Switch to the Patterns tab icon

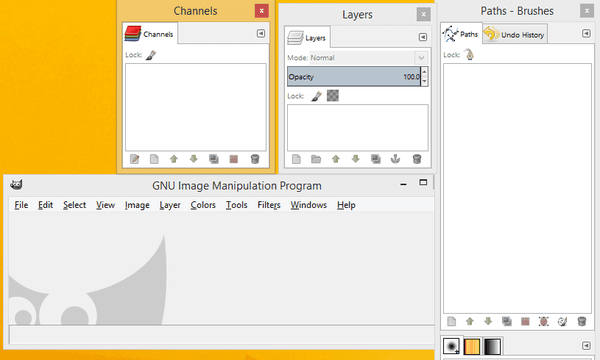[x=472, y=346]
